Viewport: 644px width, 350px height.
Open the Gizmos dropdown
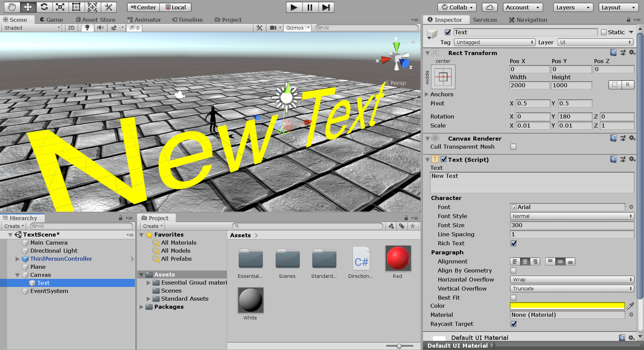pos(298,28)
